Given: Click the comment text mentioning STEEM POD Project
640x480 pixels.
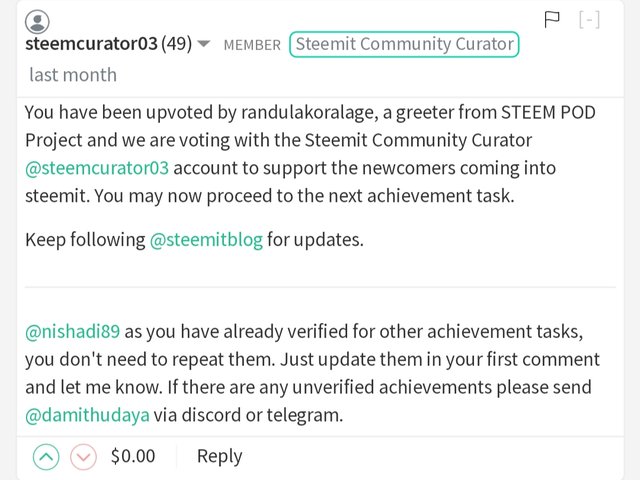Looking at the screenshot, I should [310, 154].
